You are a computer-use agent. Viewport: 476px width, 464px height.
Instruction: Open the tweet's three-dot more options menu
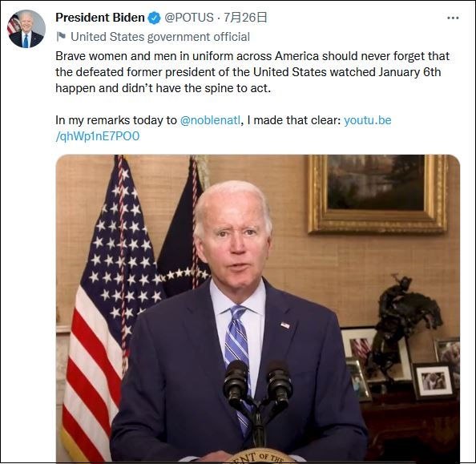453,18
